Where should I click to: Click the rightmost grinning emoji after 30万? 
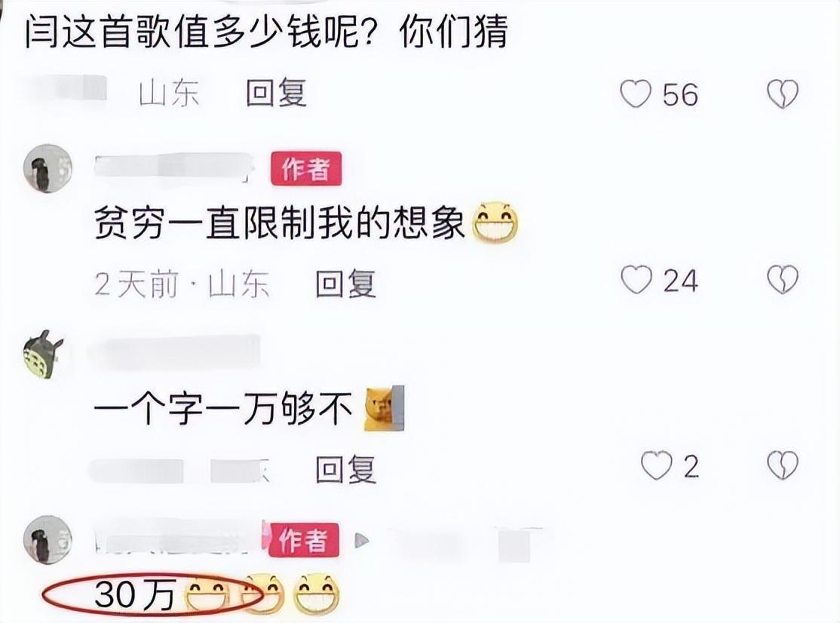(x=316, y=593)
